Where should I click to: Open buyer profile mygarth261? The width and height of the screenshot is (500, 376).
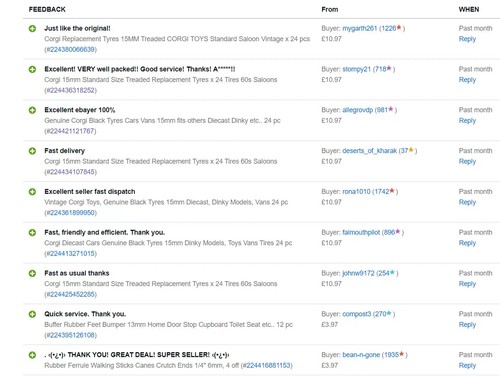tap(359, 28)
